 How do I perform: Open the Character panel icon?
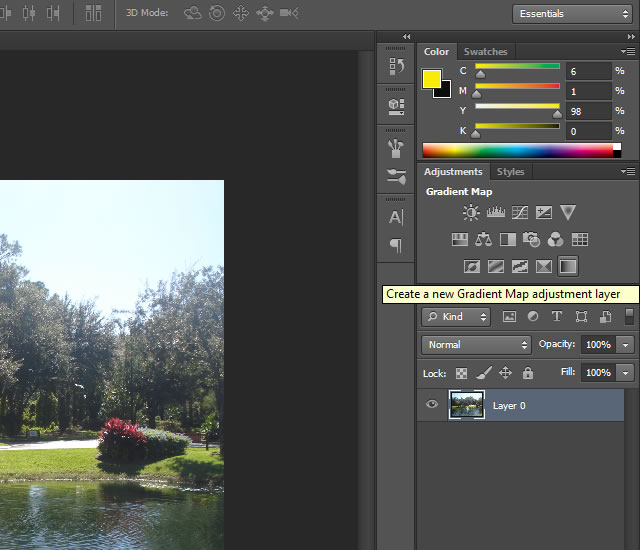pyautogui.click(x=396, y=217)
